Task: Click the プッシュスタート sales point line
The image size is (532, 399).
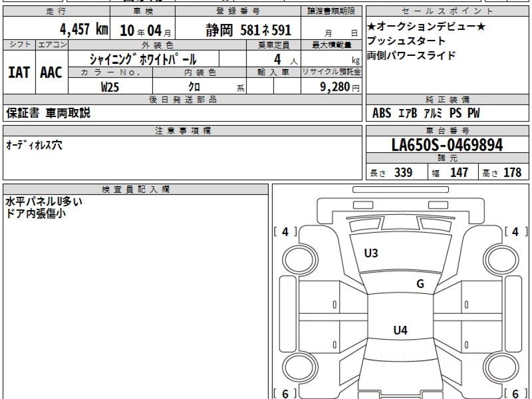Action: click(406, 41)
